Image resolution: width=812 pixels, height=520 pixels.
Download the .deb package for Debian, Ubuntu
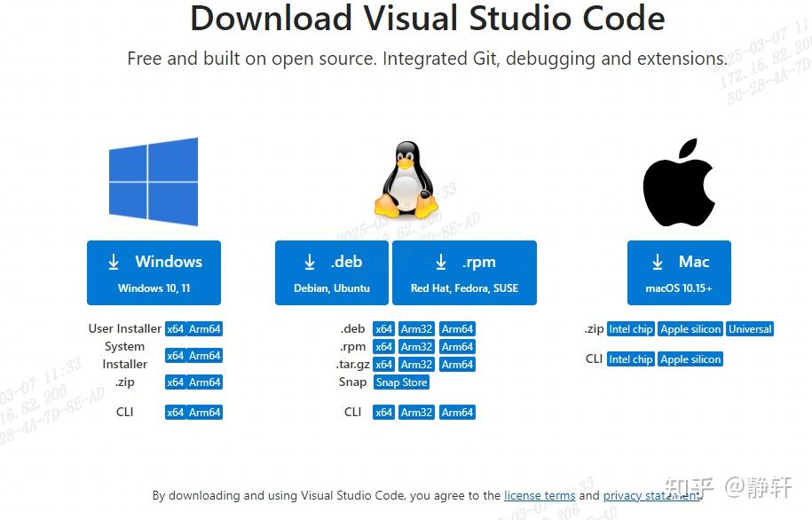(x=331, y=272)
